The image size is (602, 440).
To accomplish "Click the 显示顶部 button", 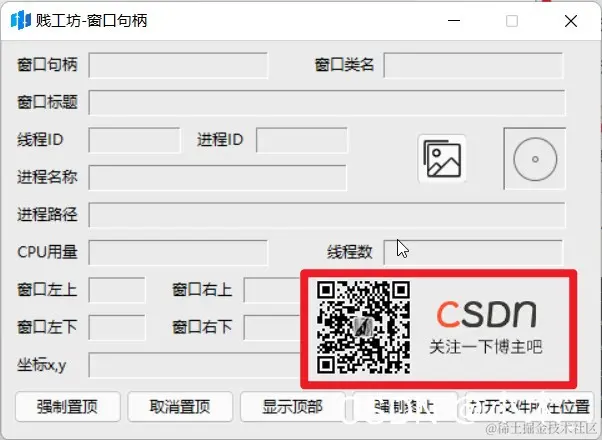I will (293, 407).
